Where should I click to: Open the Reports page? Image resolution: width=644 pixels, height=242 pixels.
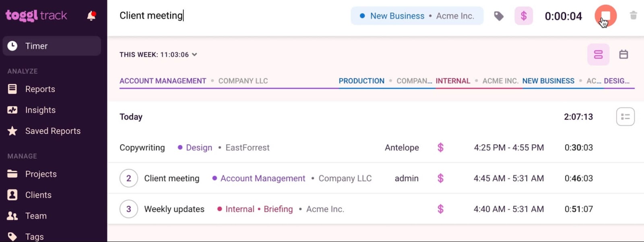(x=40, y=89)
